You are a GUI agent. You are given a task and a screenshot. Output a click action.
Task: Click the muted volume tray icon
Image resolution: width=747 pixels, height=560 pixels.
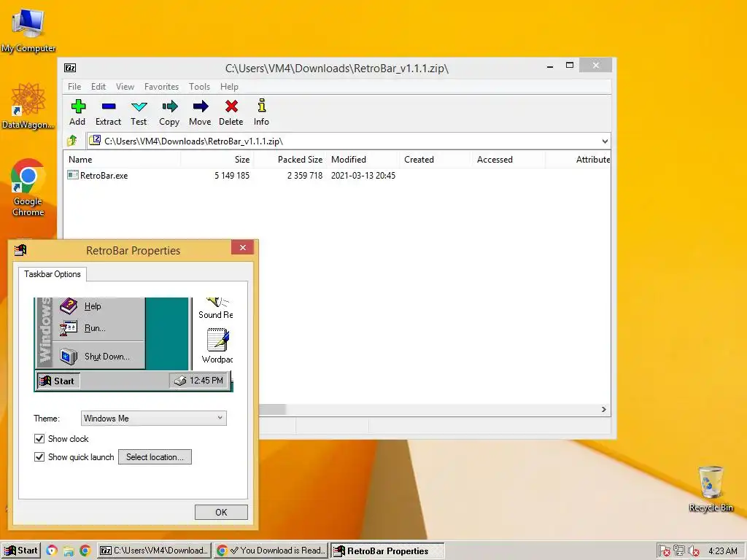[x=694, y=551]
